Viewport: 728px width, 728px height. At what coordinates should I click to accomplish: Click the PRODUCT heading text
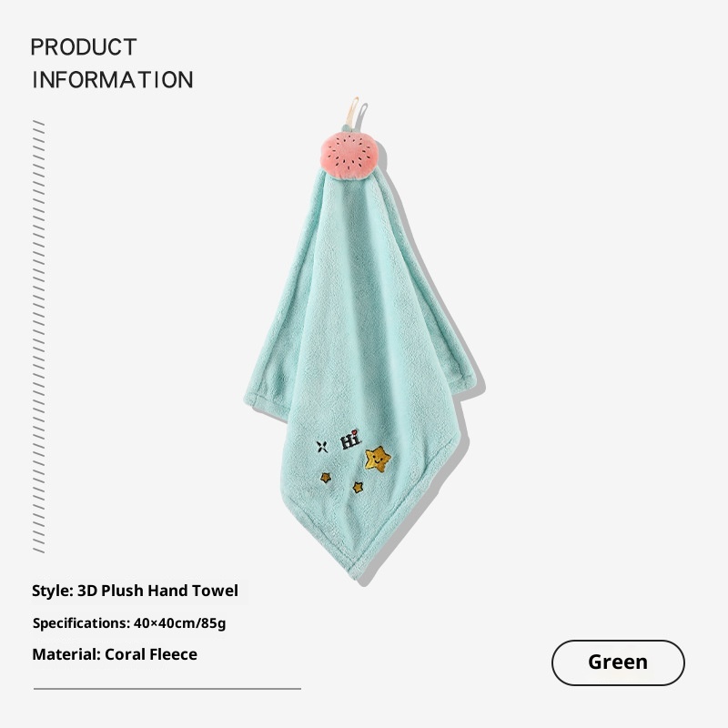[x=84, y=47]
